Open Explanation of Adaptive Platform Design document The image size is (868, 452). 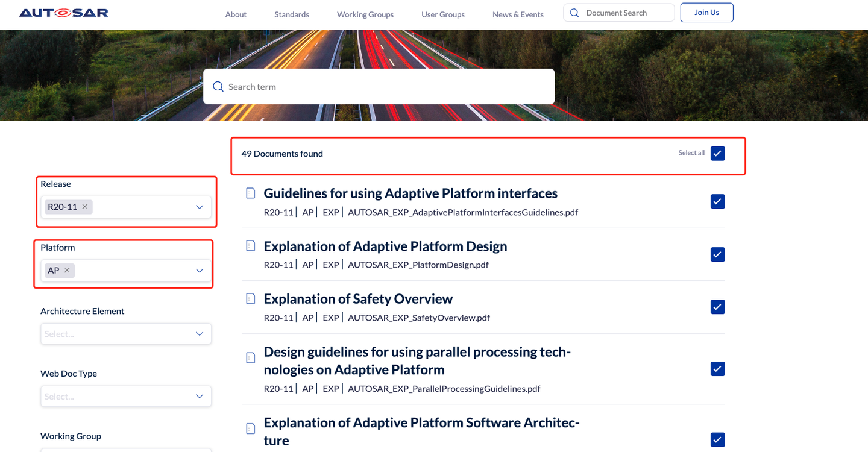[385, 246]
